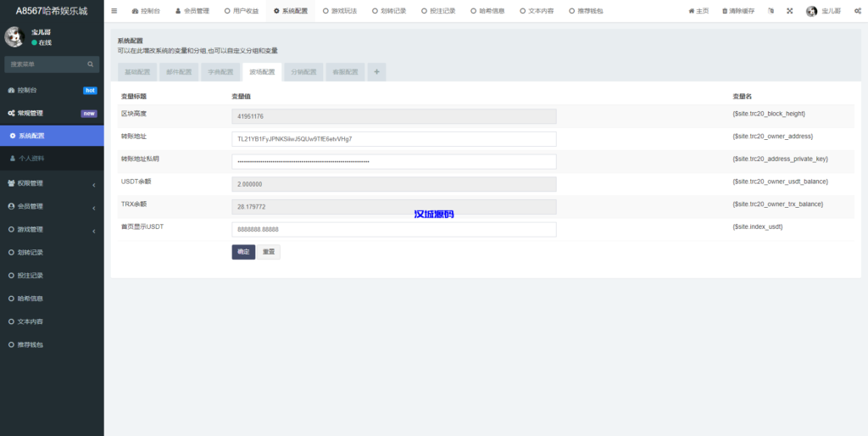Screen dimensions: 868x436
Task: Open the 文本内容 top tab
Action: 537,10
